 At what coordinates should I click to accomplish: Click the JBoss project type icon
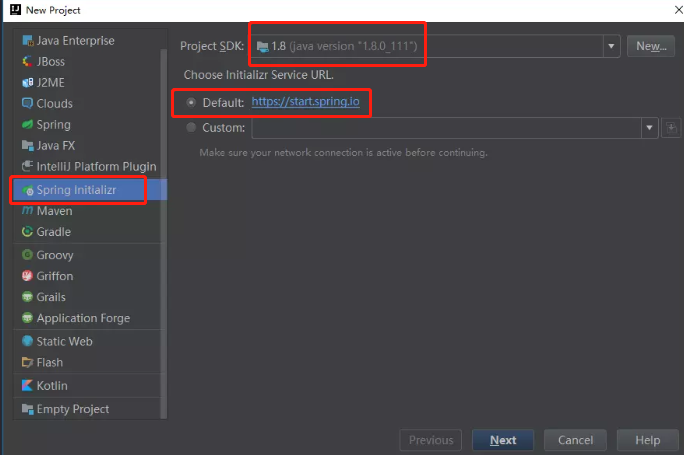tap(27, 62)
